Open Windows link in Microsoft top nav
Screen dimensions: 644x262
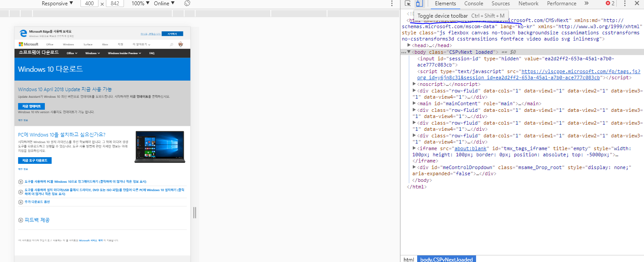(x=68, y=44)
